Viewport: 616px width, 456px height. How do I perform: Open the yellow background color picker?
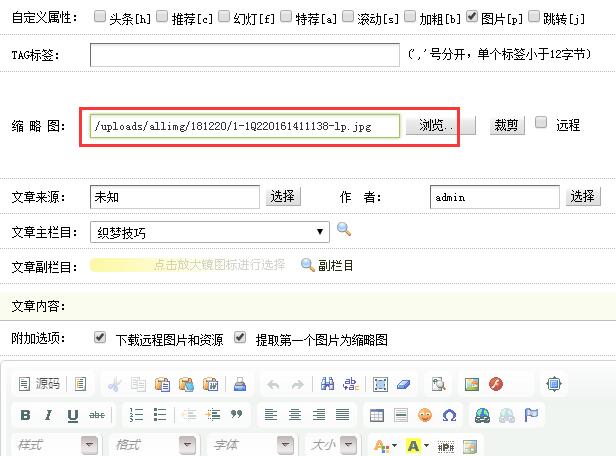[x=417, y=446]
